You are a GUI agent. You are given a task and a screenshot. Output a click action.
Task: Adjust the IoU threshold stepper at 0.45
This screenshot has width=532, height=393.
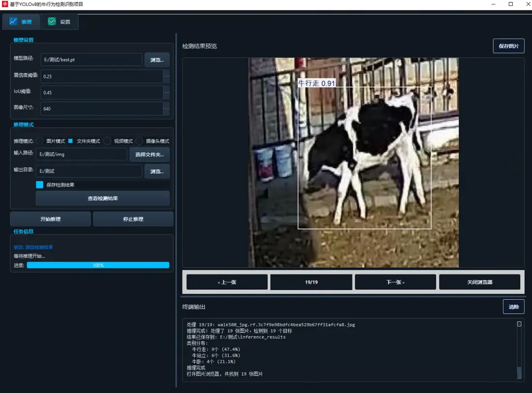pyautogui.click(x=166, y=92)
